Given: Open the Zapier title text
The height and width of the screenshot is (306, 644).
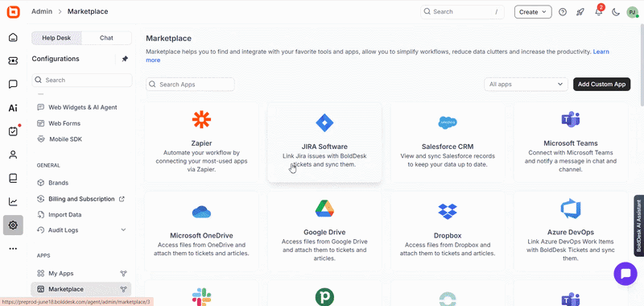Looking at the screenshot, I should (201, 143).
